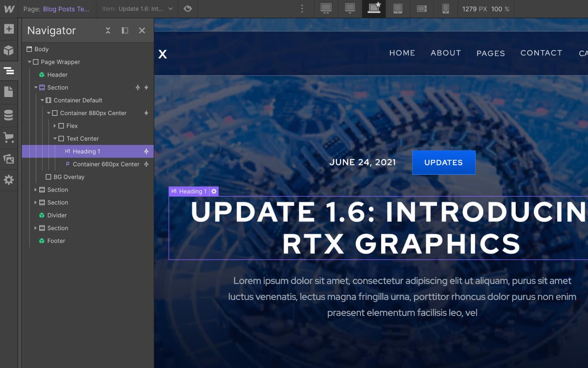The height and width of the screenshot is (368, 588).
Task: Click the 100 % zoom value
Action: click(500, 9)
